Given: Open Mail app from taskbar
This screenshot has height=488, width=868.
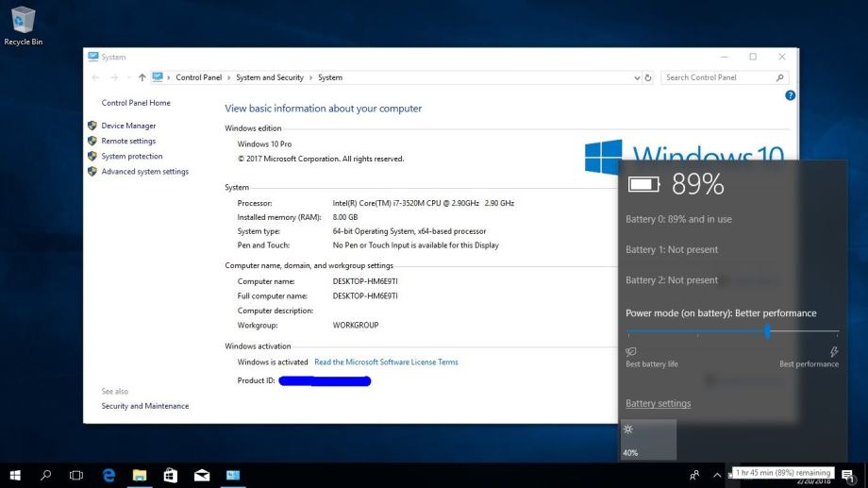Looking at the screenshot, I should coord(202,476).
